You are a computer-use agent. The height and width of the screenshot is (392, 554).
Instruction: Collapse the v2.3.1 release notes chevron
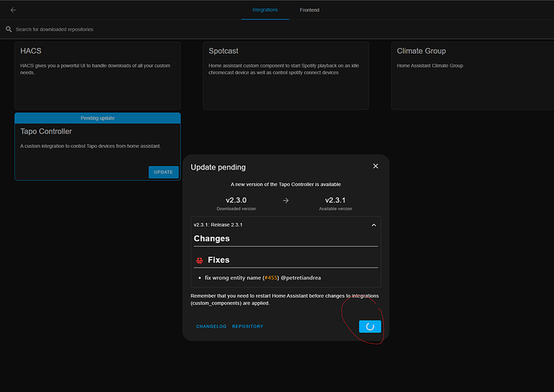(x=373, y=225)
